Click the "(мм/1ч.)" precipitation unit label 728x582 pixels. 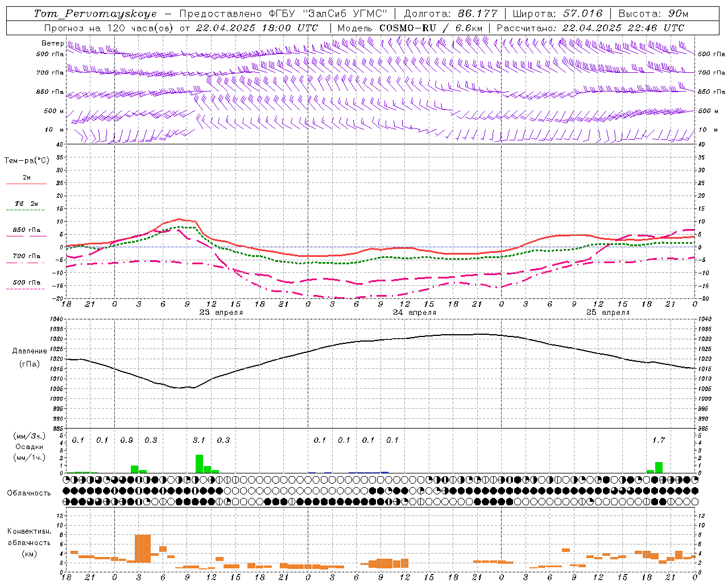[29, 458]
